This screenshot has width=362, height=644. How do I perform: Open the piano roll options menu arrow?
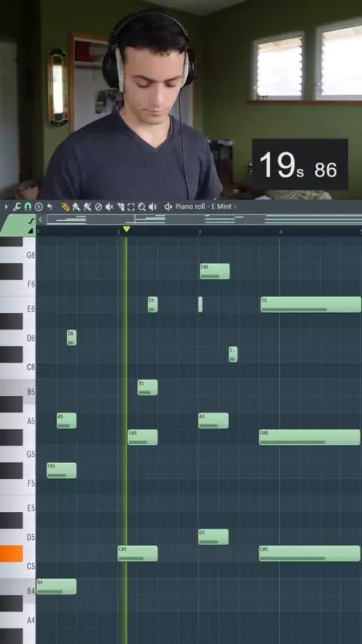click(6, 207)
